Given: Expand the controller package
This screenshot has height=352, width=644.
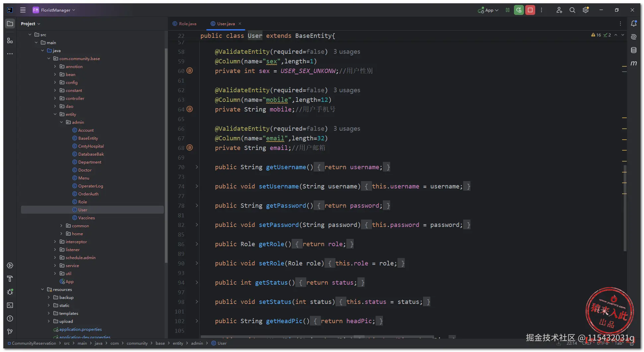Looking at the screenshot, I should coord(55,98).
